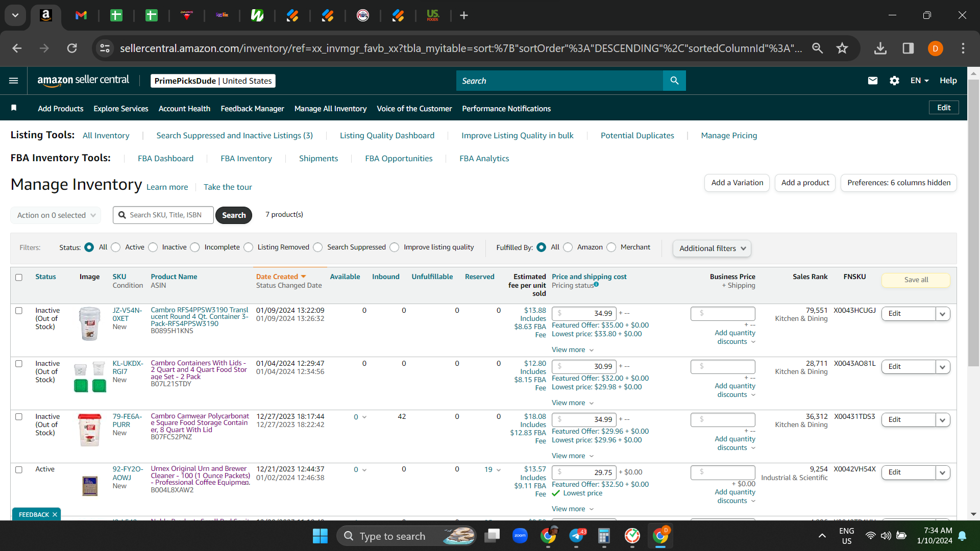Open Edit dropdown arrow for X0043HCUGJ row

tap(943, 314)
